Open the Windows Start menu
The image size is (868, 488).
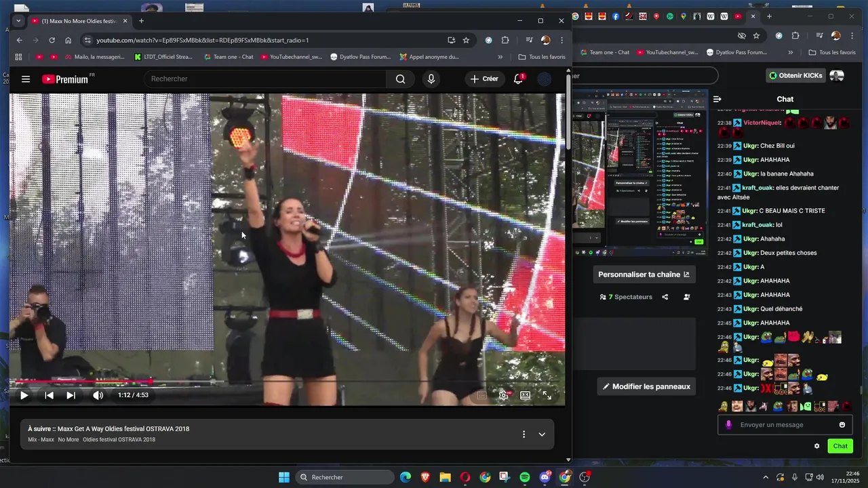click(284, 477)
